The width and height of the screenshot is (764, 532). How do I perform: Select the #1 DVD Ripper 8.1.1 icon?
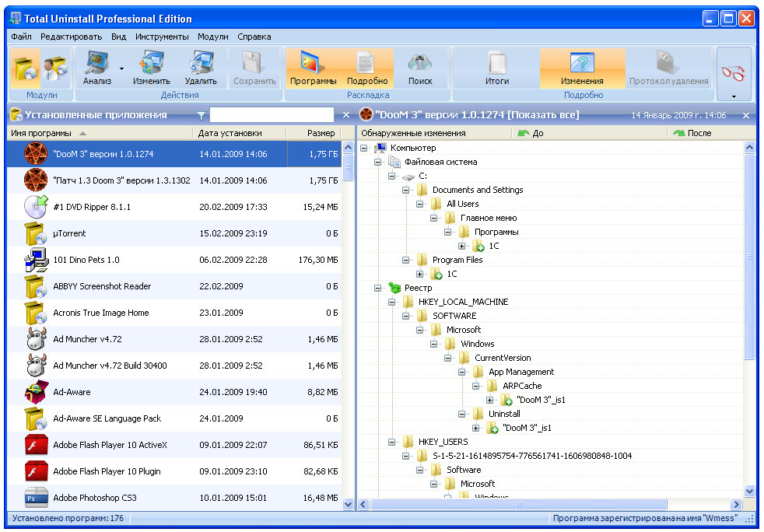[36, 207]
